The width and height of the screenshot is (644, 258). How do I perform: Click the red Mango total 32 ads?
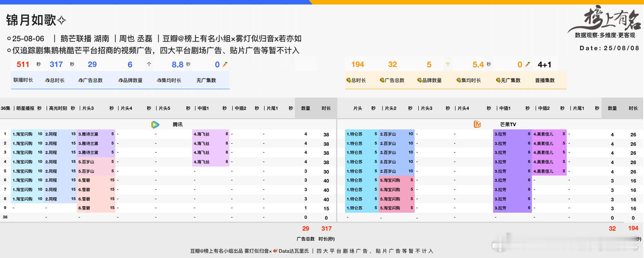coord(612,229)
